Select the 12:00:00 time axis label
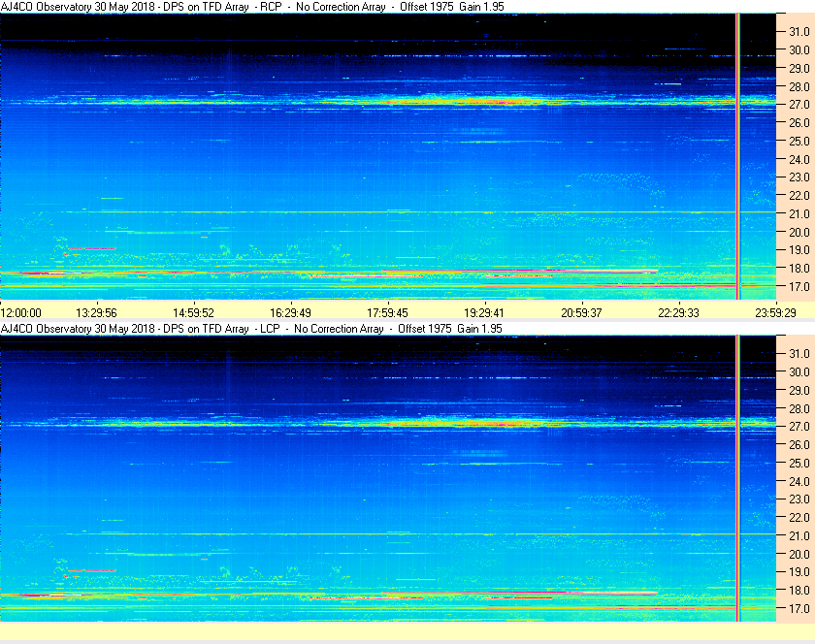The width and height of the screenshot is (815, 644). tap(20, 313)
